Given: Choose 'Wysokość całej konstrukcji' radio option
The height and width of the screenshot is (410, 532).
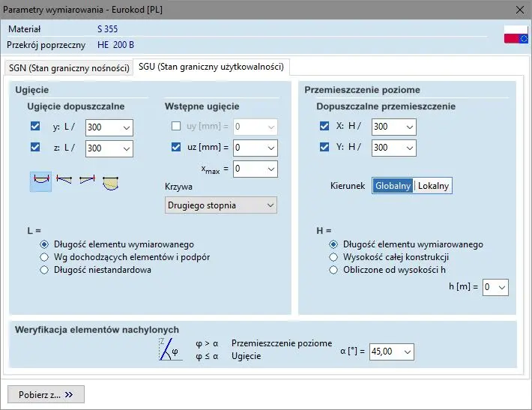Looking at the screenshot, I should tap(334, 257).
